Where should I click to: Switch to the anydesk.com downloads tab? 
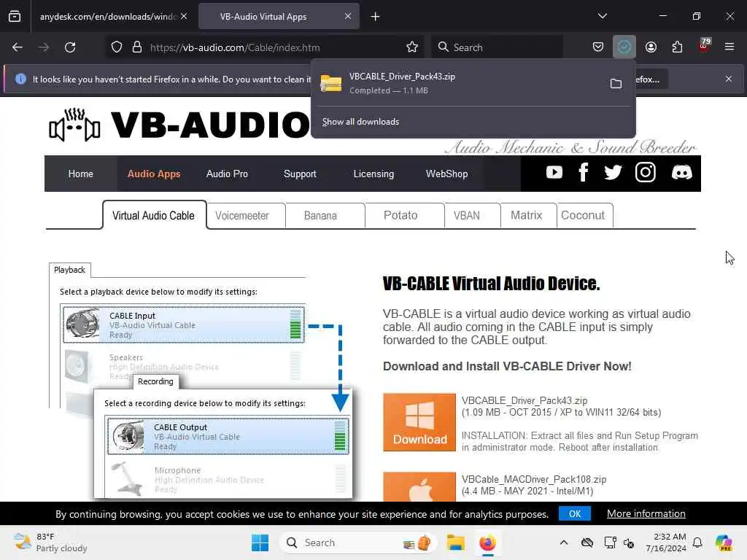click(x=107, y=17)
